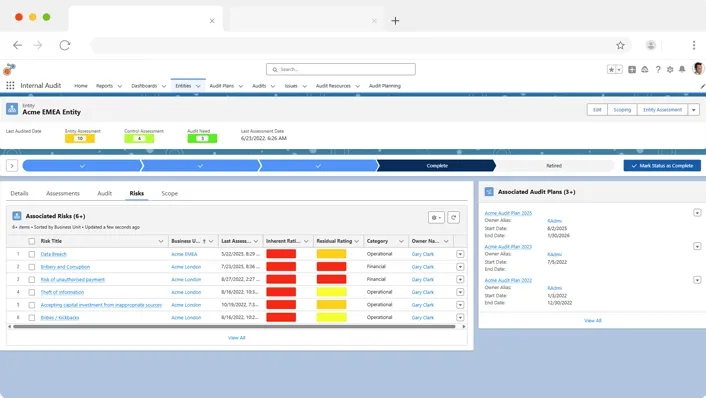Open the setup gear icon in header
Screen dimensions: 706x398
click(x=670, y=69)
